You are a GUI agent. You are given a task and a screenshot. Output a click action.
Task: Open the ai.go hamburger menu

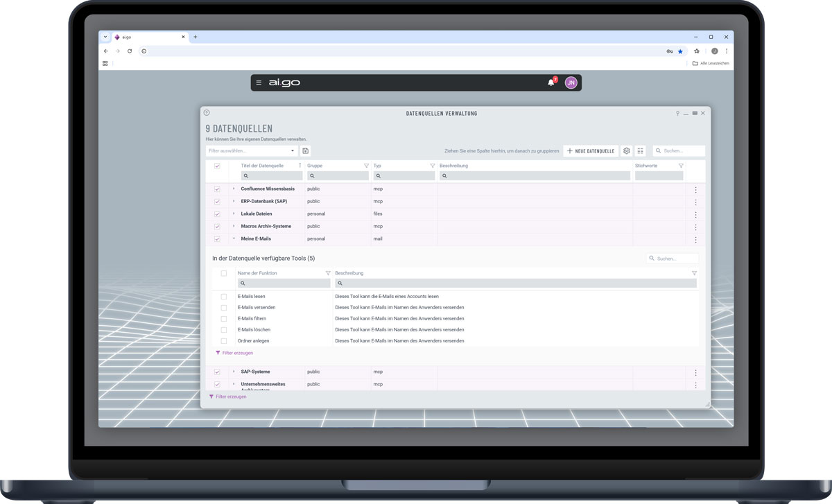pyautogui.click(x=259, y=83)
